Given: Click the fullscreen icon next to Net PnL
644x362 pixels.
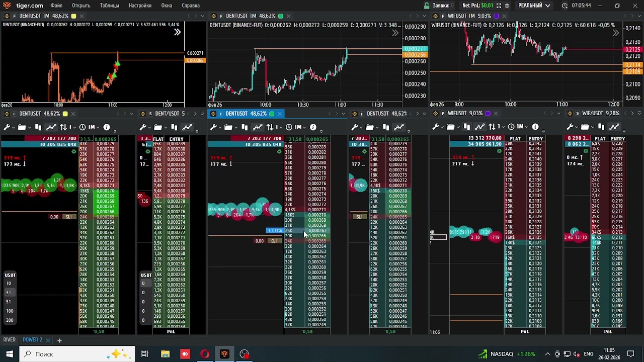Looking at the screenshot, I should tap(499, 6).
